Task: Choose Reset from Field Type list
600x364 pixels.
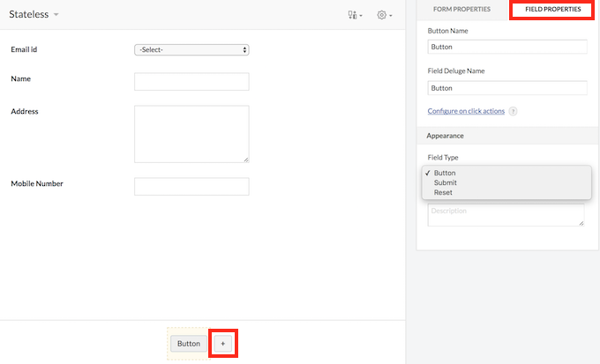Action: (x=444, y=192)
